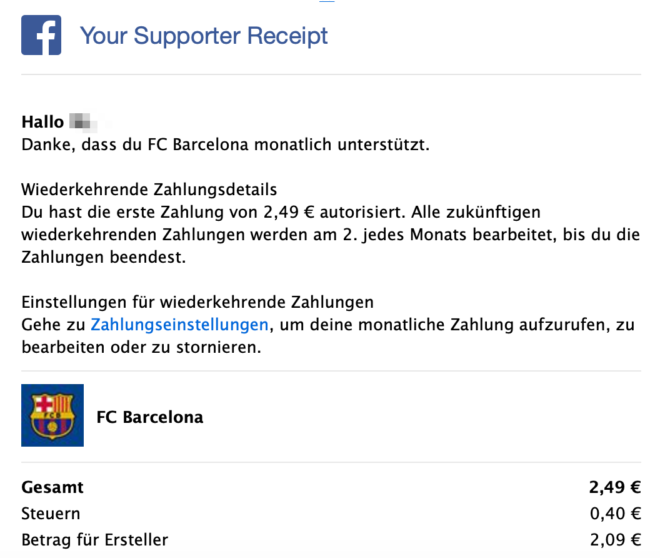Click the Gesamt label

(x=52, y=487)
